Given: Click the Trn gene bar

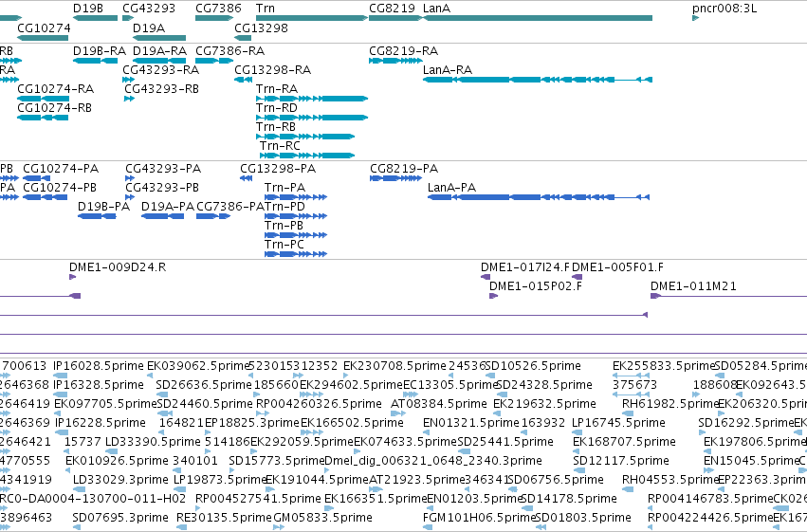Looking at the screenshot, I should [312, 18].
